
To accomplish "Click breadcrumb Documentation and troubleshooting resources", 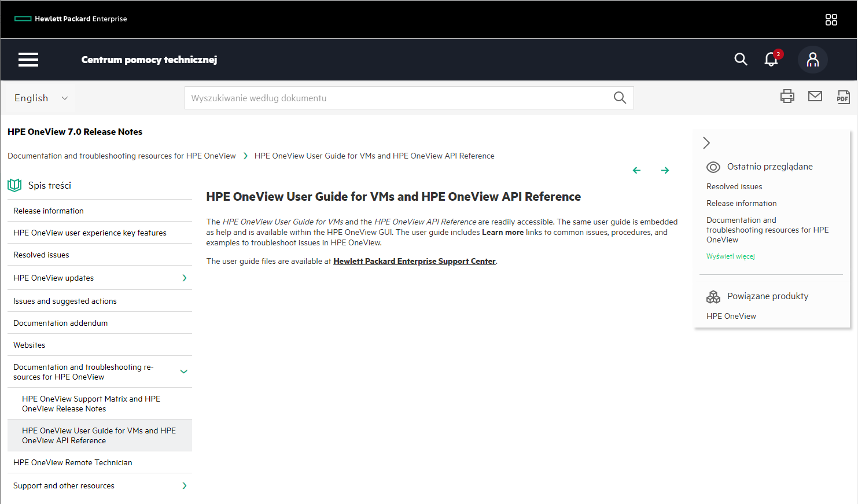I will 121,156.
